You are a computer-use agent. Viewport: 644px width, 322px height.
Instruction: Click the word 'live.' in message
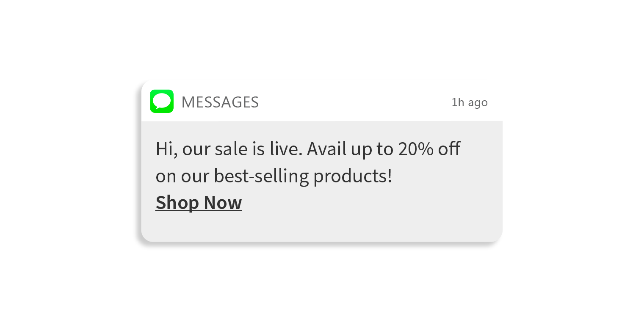(286, 149)
